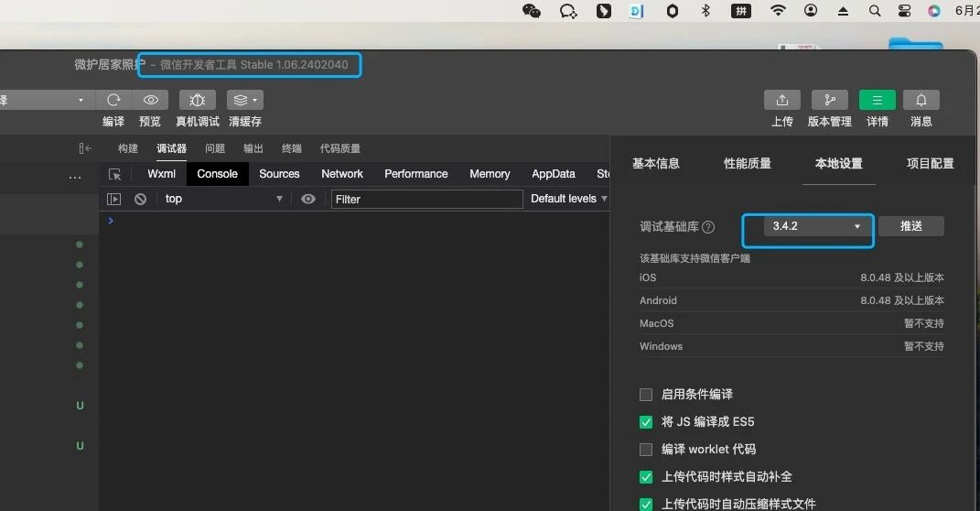Enable 启用条件编译 checkbox
This screenshot has height=511, width=980.
pos(646,395)
